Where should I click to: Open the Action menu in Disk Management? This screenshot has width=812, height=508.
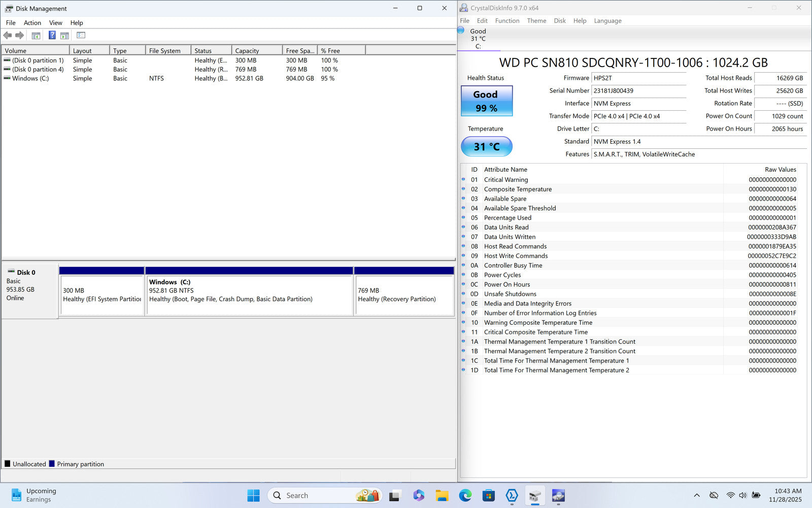tap(32, 23)
